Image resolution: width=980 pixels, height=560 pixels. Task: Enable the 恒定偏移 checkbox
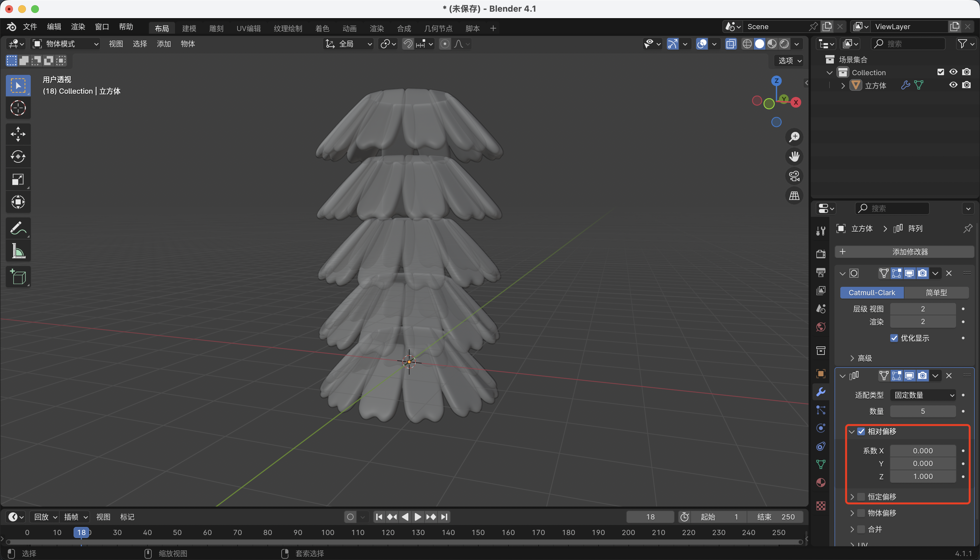(x=861, y=496)
